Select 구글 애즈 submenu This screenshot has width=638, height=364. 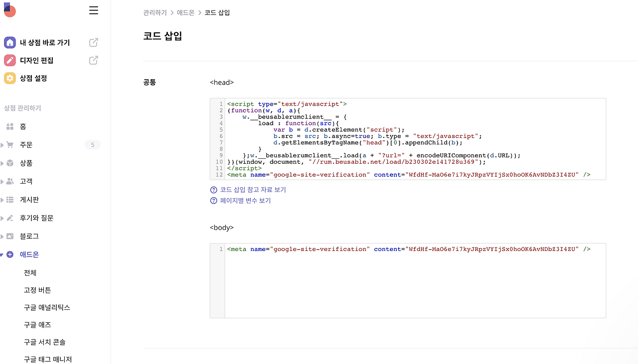pos(37,325)
